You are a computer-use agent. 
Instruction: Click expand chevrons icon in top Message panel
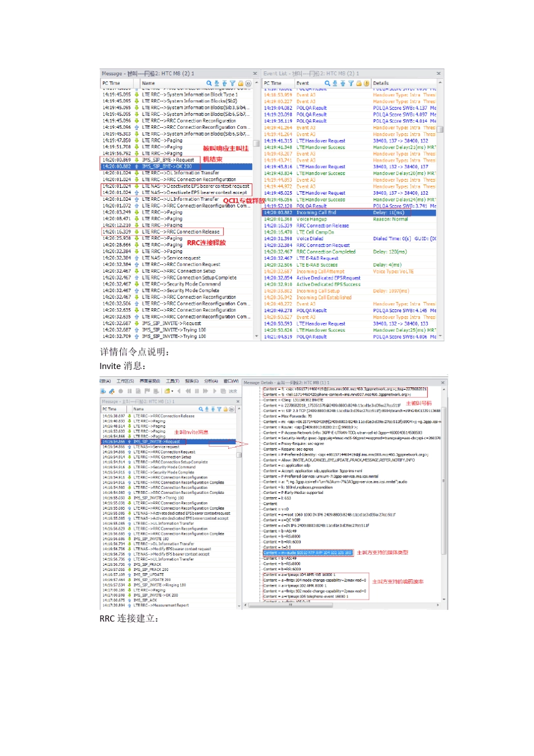[x=248, y=83]
